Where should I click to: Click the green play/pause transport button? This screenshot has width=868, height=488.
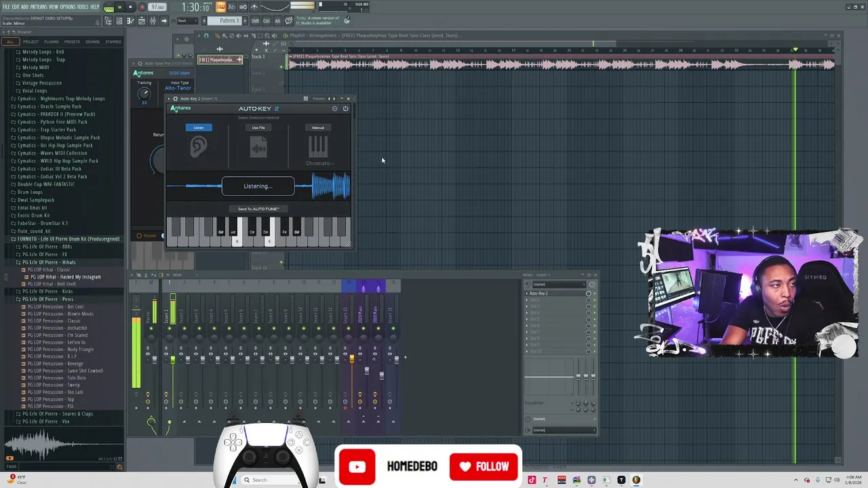(119, 7)
